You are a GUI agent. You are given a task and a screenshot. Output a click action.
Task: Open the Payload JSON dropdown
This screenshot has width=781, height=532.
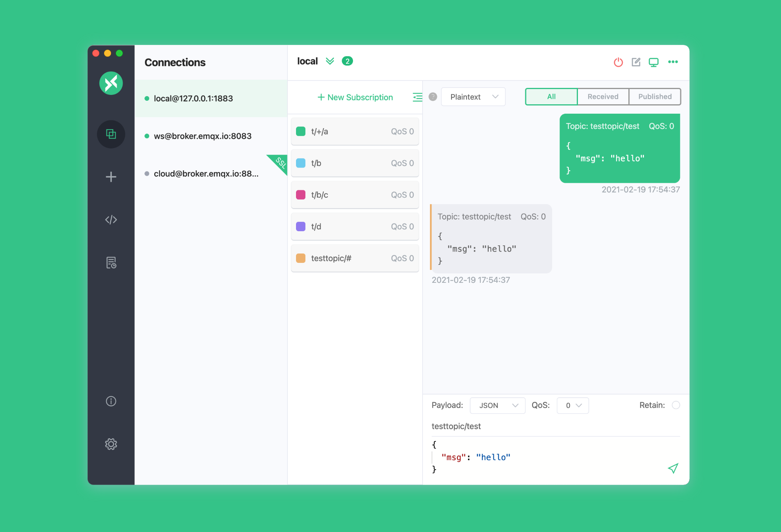point(497,405)
